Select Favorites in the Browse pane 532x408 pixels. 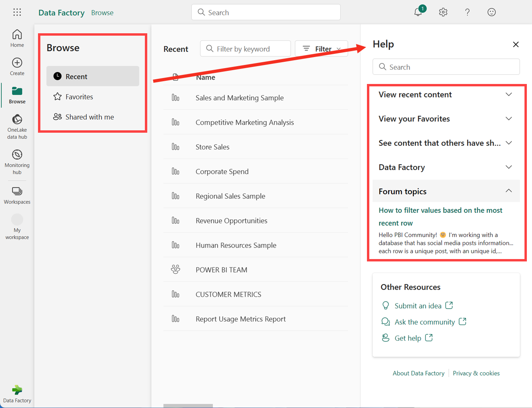coord(93,97)
